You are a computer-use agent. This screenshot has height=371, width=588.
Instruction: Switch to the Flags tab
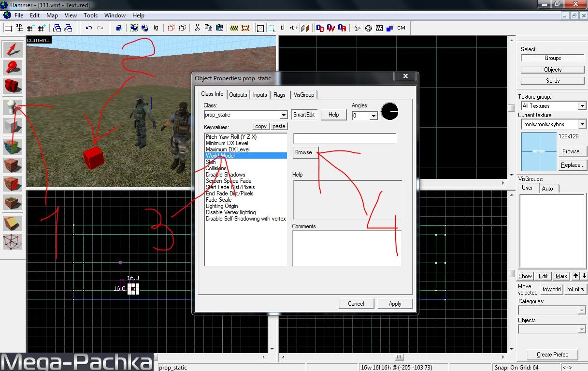click(x=279, y=95)
